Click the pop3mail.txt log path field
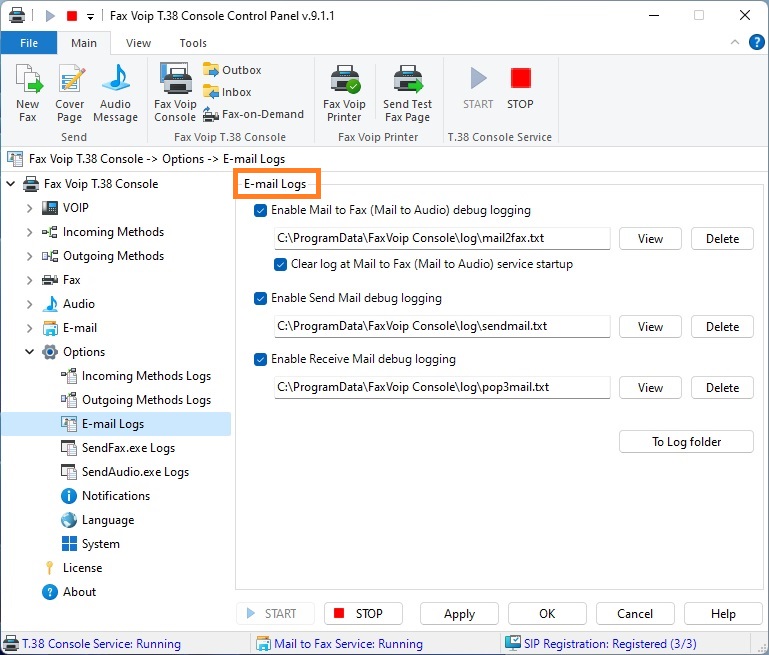Image resolution: width=769 pixels, height=655 pixels. tap(442, 387)
